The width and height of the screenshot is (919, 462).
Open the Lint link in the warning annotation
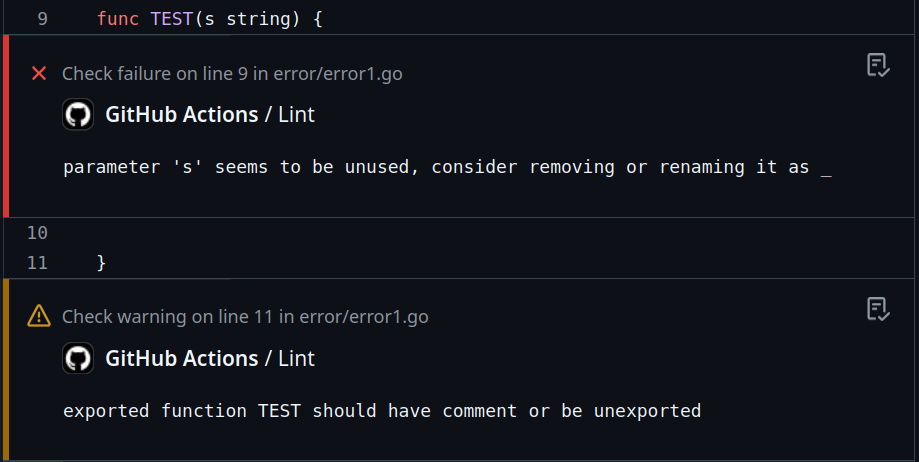pos(297,359)
